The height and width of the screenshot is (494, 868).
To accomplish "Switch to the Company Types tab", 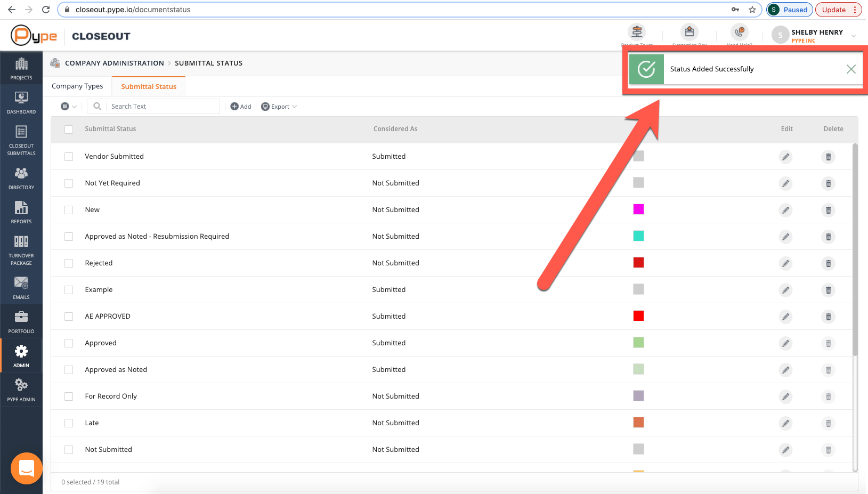I will (77, 86).
